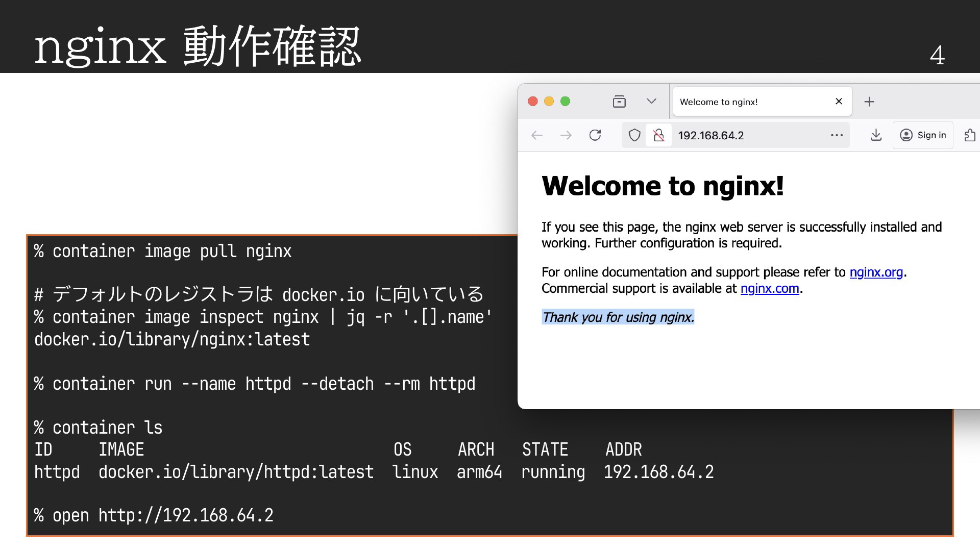
Task: Click the '% container run --name httpd' command line
Action: 255,384
